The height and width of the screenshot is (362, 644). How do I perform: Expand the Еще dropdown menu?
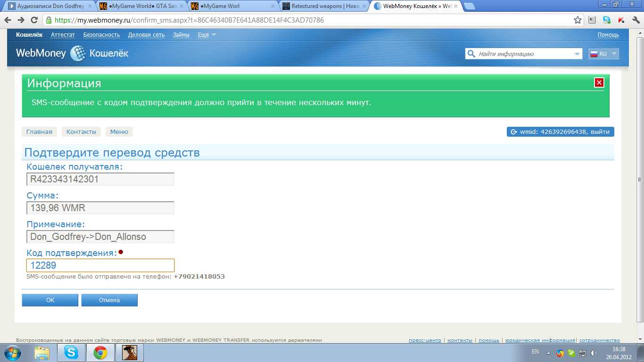(x=207, y=35)
